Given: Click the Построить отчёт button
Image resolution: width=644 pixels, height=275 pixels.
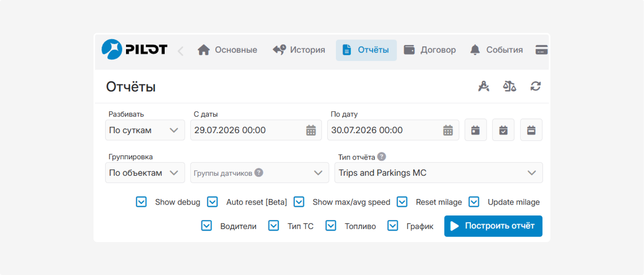Looking at the screenshot, I should (x=493, y=226).
